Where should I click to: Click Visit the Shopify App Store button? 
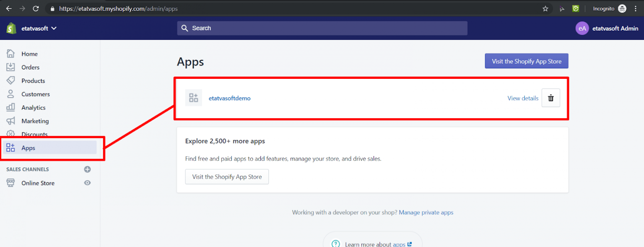point(526,61)
